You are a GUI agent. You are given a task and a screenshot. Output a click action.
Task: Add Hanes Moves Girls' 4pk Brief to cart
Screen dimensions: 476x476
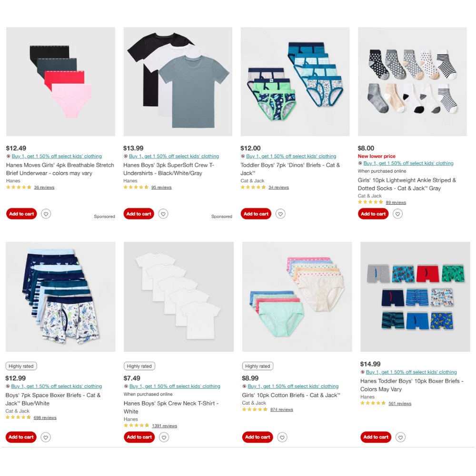[x=21, y=214]
